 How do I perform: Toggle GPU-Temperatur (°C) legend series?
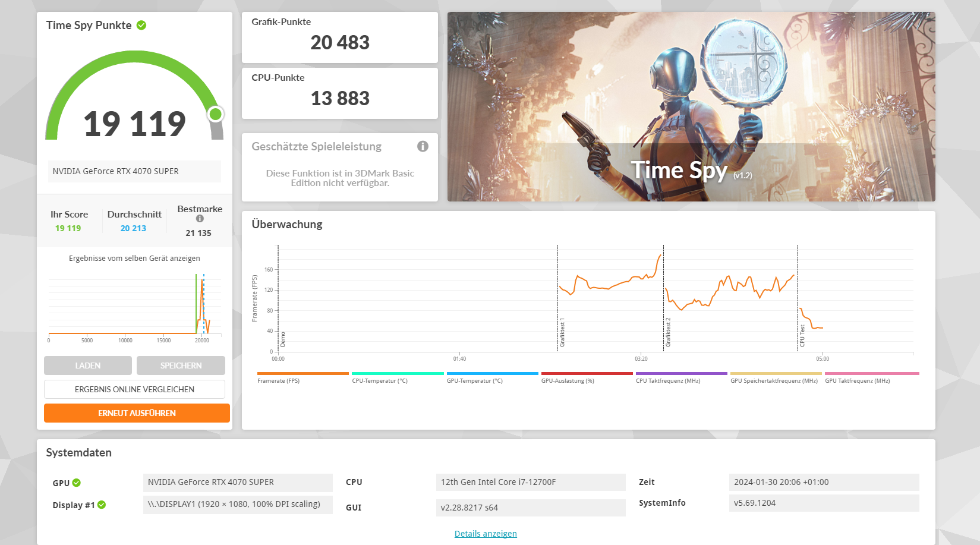pos(492,378)
